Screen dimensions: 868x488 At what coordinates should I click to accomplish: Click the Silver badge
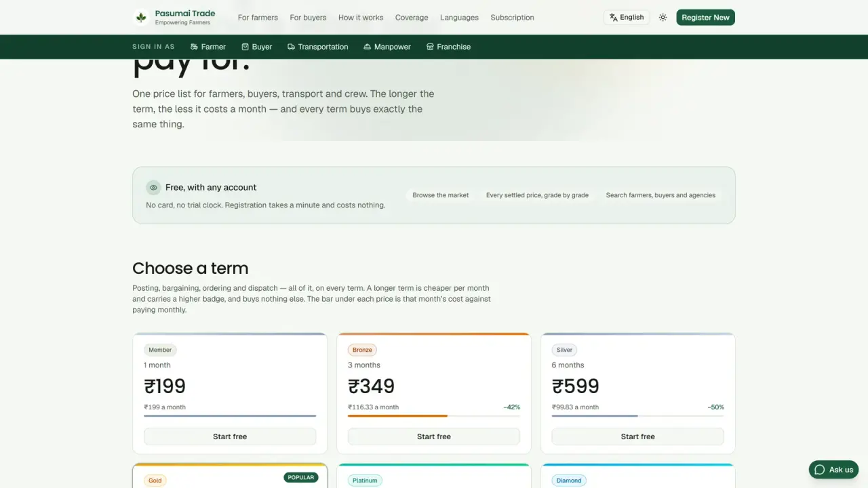tap(564, 350)
